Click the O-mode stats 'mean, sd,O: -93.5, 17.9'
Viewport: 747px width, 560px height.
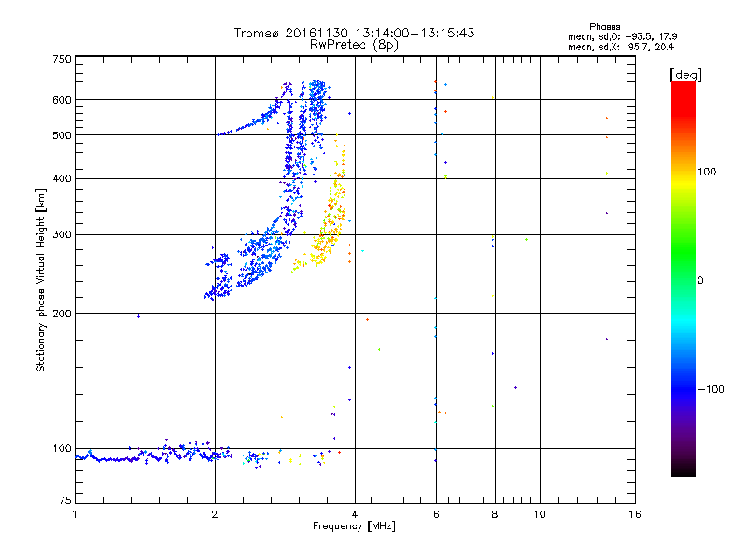point(622,36)
